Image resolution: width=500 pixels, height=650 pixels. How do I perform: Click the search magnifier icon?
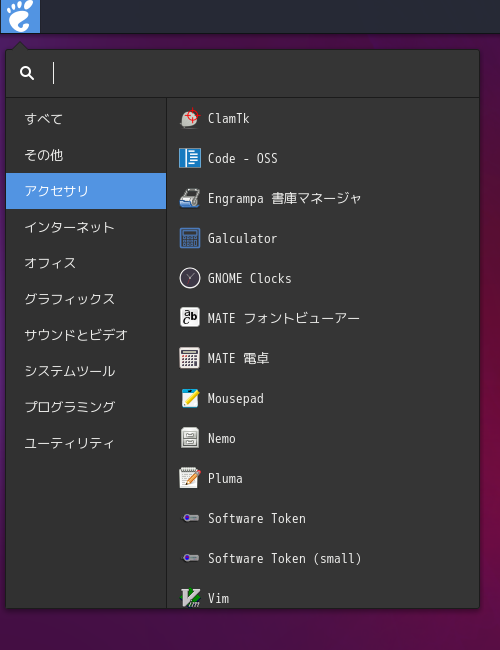coord(27,73)
